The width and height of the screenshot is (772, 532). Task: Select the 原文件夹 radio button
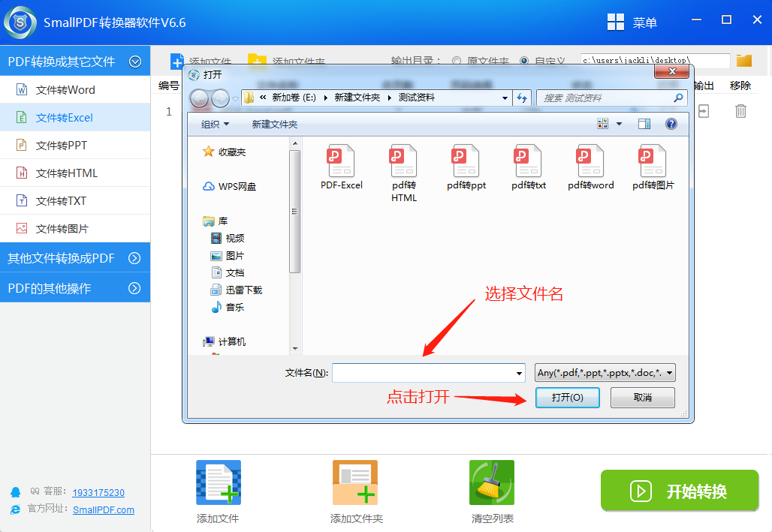pos(457,61)
